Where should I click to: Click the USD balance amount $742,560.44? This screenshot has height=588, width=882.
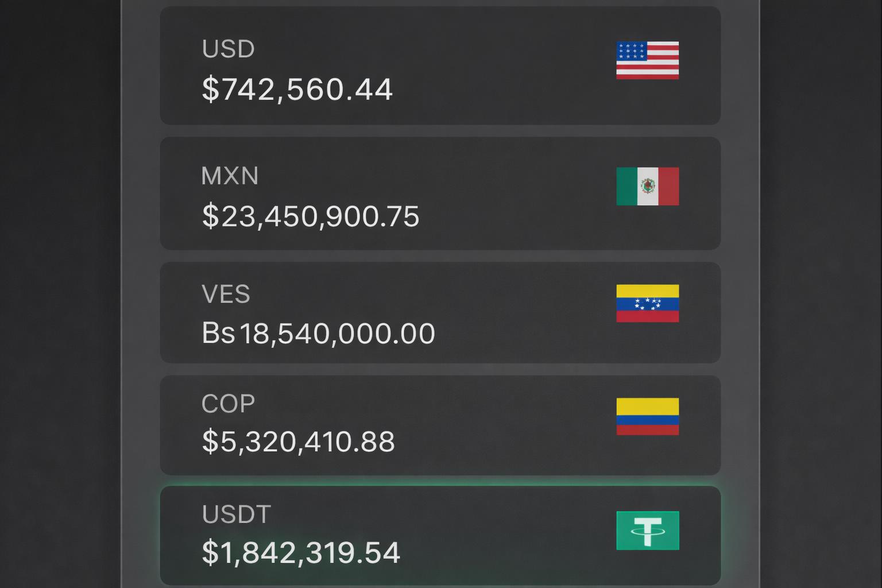pos(297,89)
